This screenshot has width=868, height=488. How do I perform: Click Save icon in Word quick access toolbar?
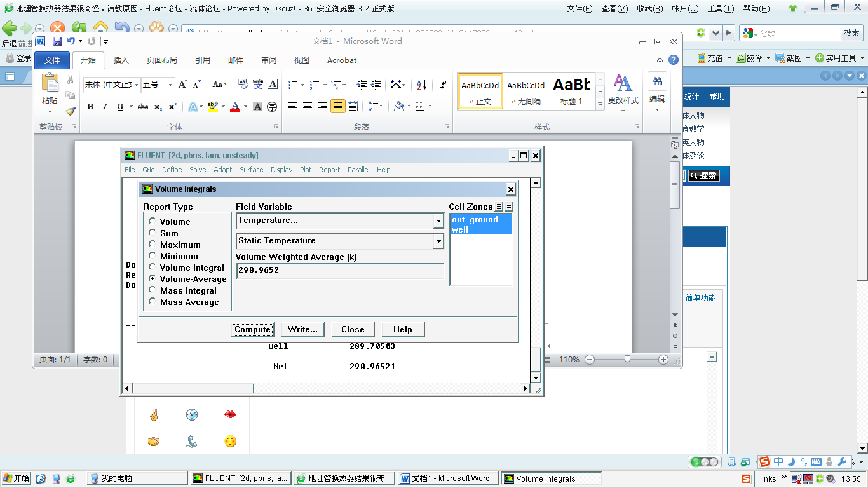pos(57,41)
